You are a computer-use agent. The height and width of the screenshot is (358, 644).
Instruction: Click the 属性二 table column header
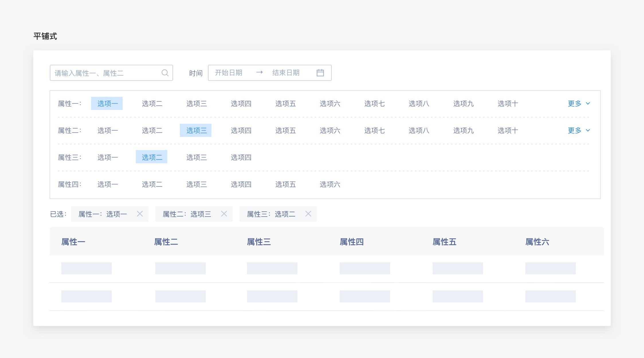(x=166, y=242)
